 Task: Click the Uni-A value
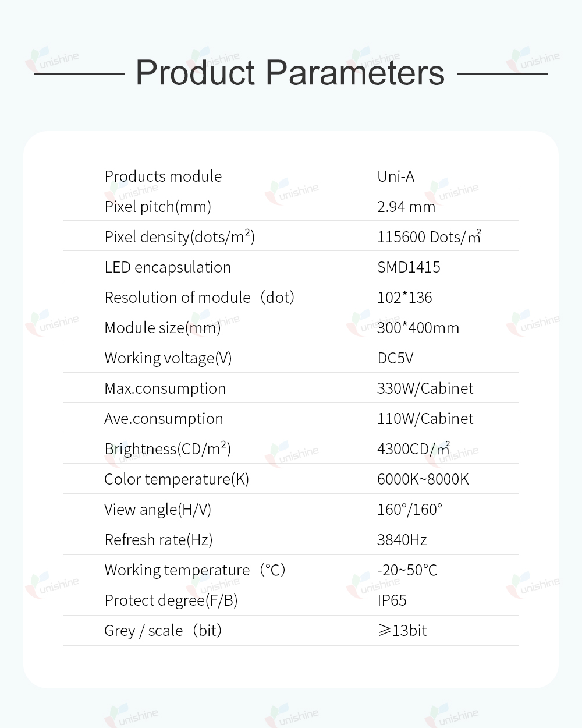pos(396,176)
